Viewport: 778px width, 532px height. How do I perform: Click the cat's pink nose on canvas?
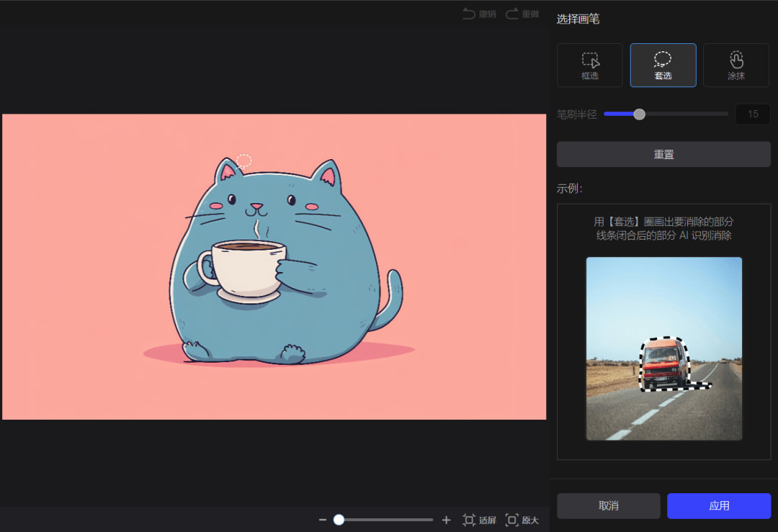258,206
